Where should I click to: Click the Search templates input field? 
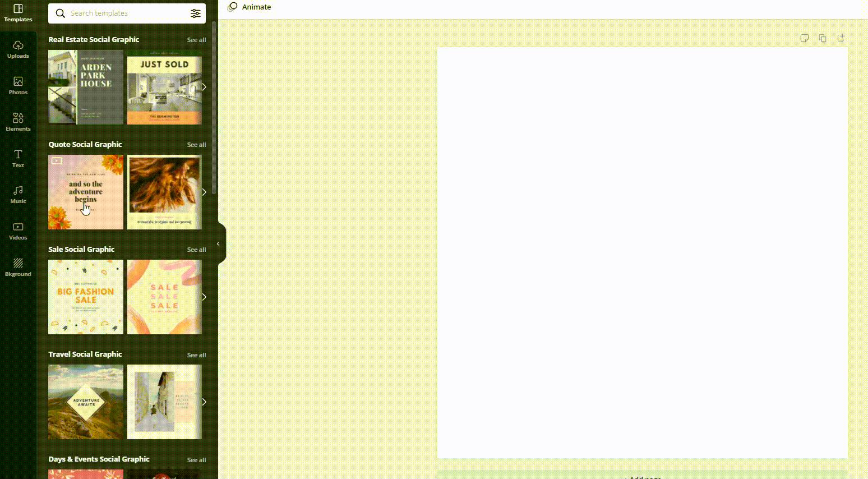click(x=127, y=13)
